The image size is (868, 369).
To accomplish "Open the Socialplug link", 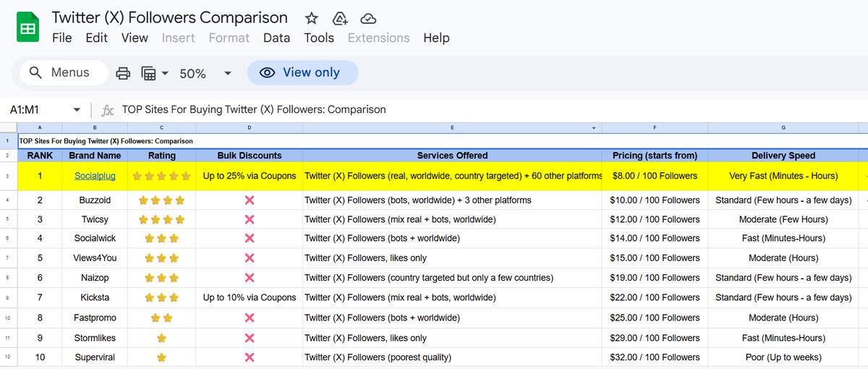I will point(95,176).
